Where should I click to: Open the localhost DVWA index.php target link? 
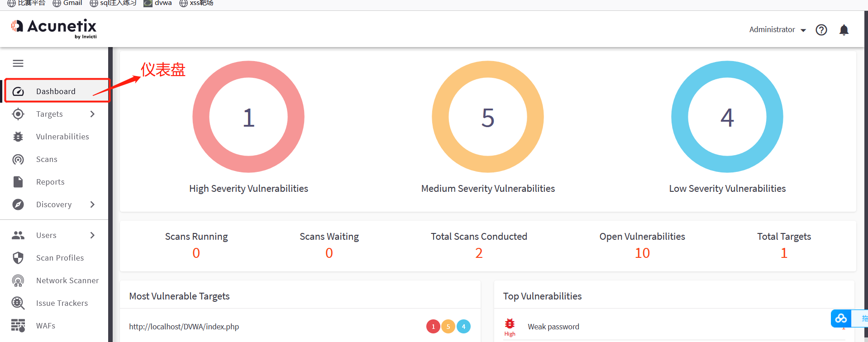184,327
